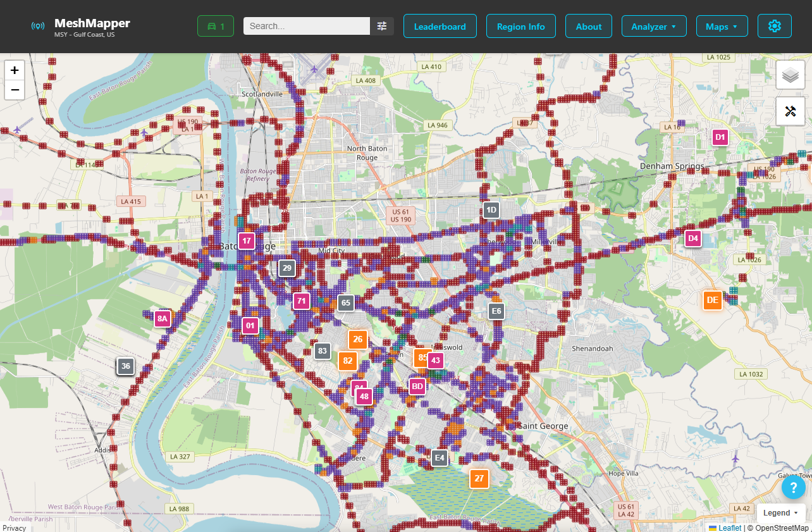Image resolution: width=812 pixels, height=532 pixels.
Task: Expand the Analyzer dropdown
Action: point(654,26)
